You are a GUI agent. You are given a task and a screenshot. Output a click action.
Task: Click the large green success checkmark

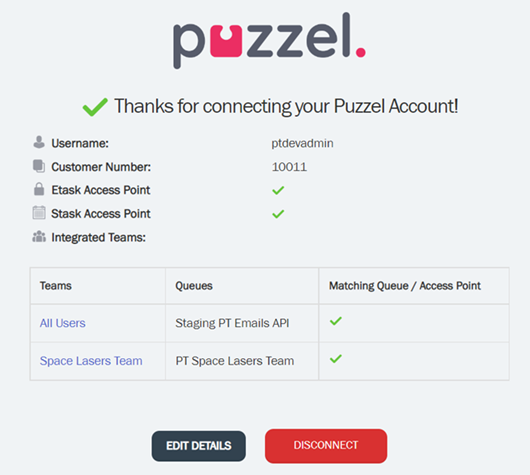click(x=95, y=107)
